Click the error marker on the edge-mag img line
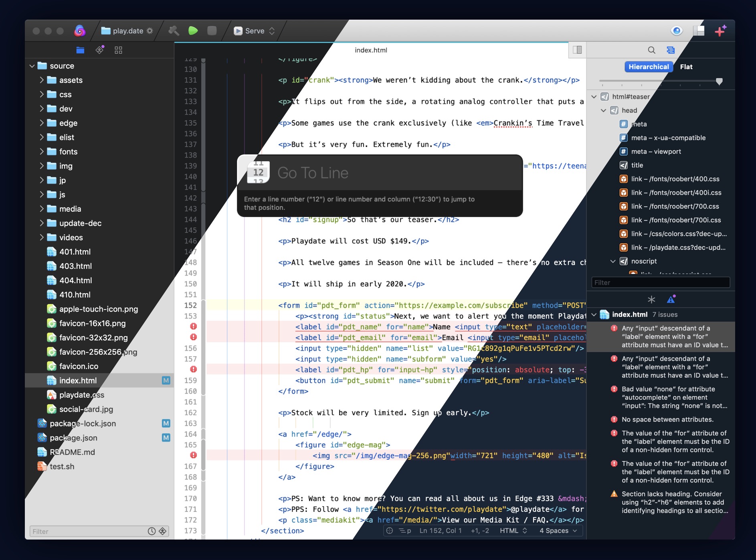This screenshot has height=560, width=756. coord(193,455)
